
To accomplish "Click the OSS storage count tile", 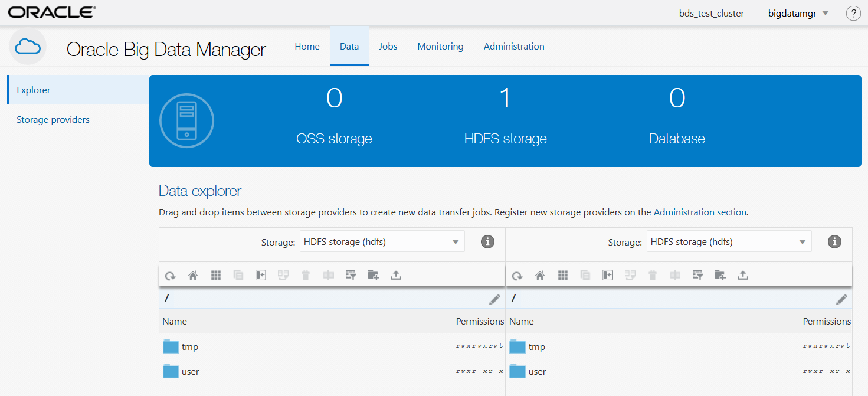I will (334, 117).
